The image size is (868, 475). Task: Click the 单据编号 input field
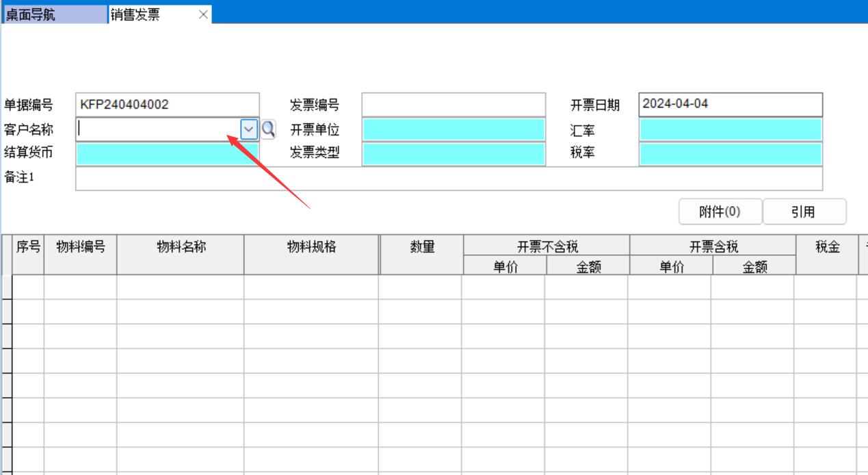pyautogui.click(x=168, y=105)
